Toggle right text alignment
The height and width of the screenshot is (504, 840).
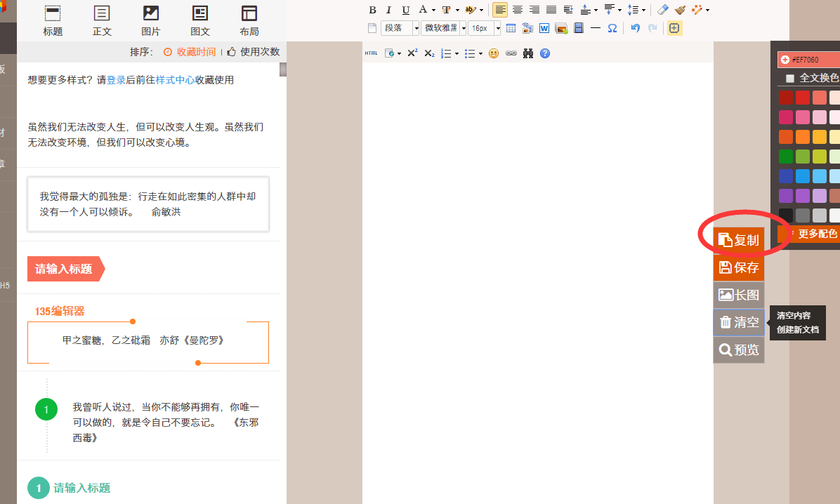(534, 10)
